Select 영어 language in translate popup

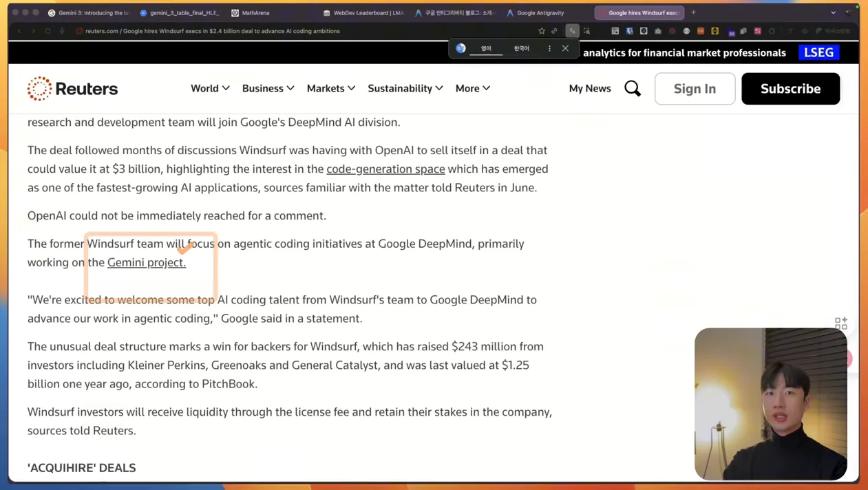(x=486, y=48)
